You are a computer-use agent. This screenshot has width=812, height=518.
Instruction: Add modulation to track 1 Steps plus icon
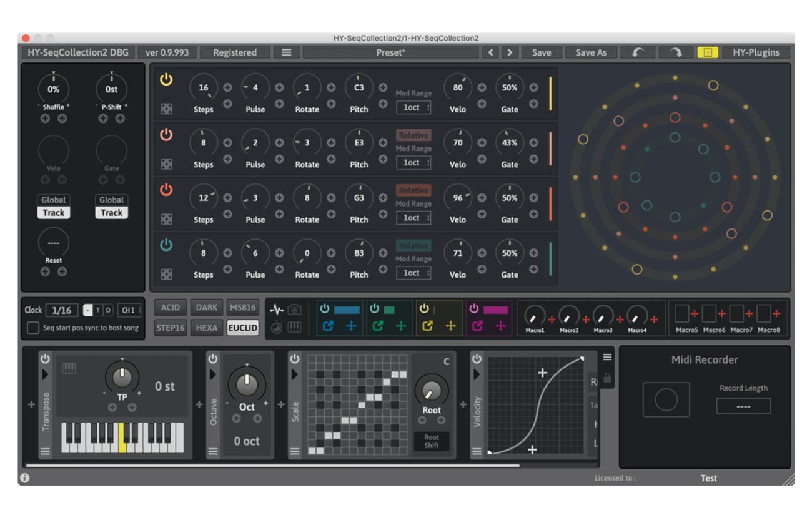(x=227, y=88)
